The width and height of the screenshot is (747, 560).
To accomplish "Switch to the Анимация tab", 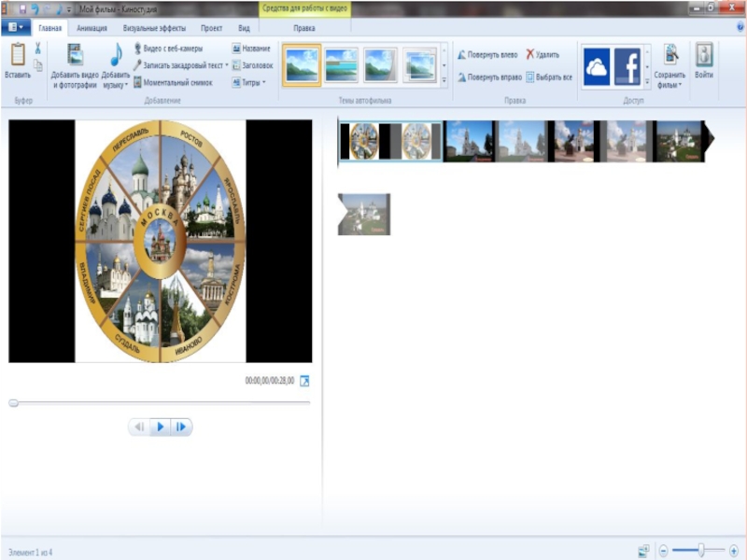I will coord(92,29).
